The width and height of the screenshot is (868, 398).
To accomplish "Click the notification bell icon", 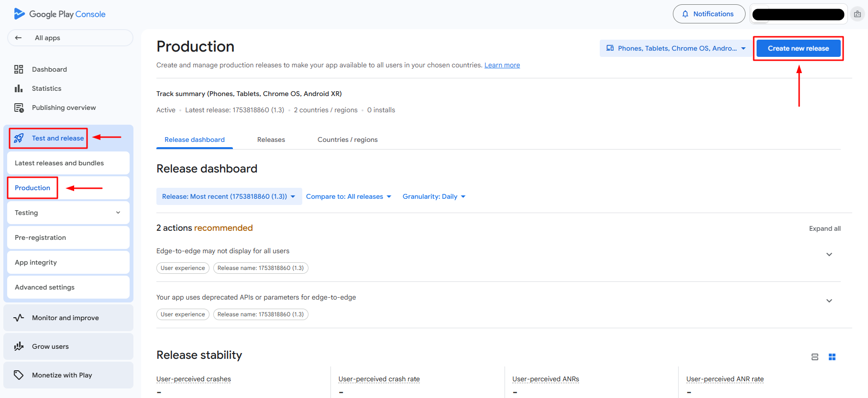I will click(x=685, y=14).
